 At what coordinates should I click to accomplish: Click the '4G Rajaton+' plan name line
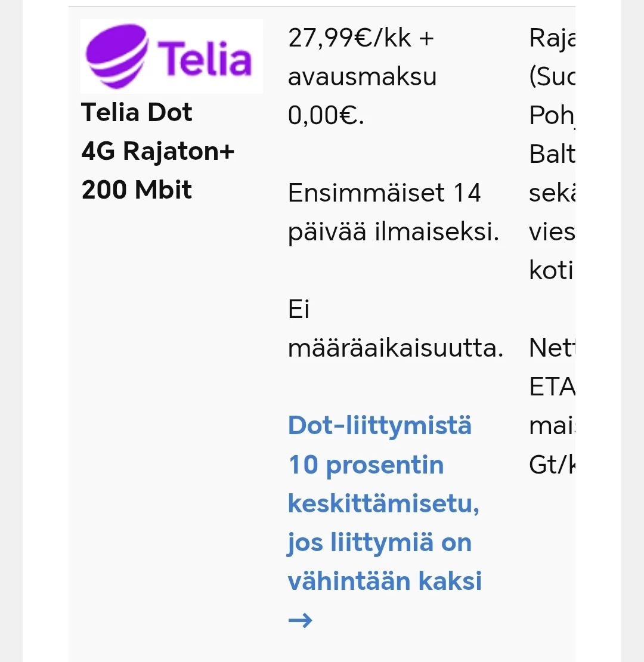pos(158,151)
